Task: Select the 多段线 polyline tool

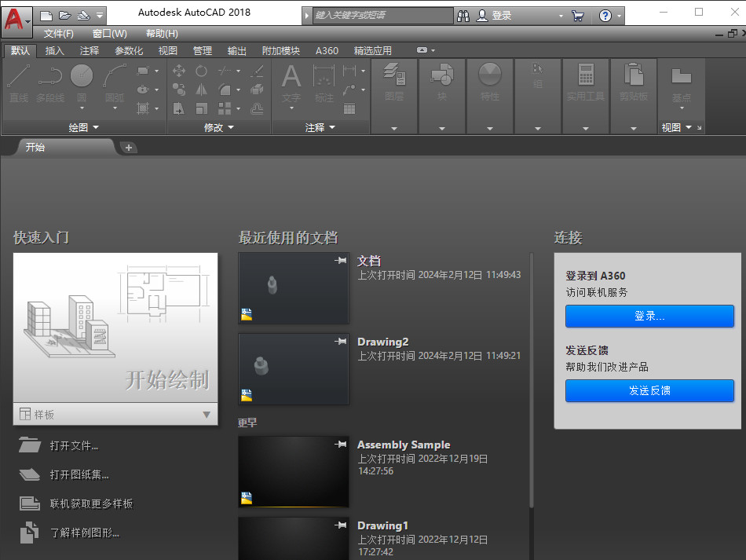Action: [x=50, y=84]
